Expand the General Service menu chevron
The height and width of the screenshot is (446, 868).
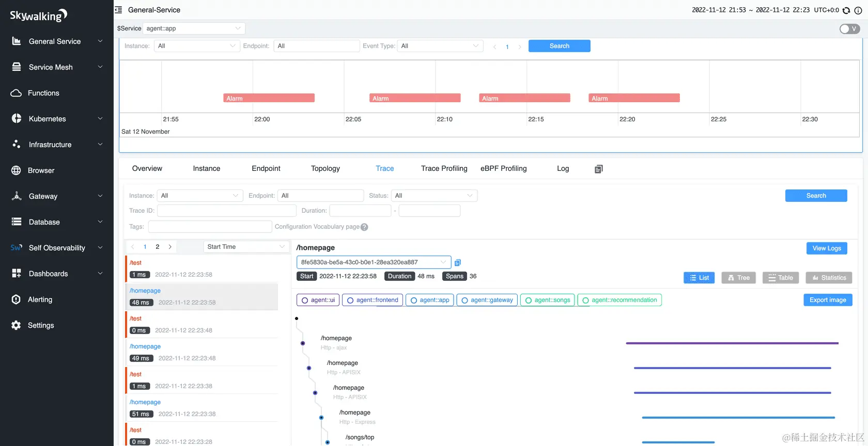point(100,41)
